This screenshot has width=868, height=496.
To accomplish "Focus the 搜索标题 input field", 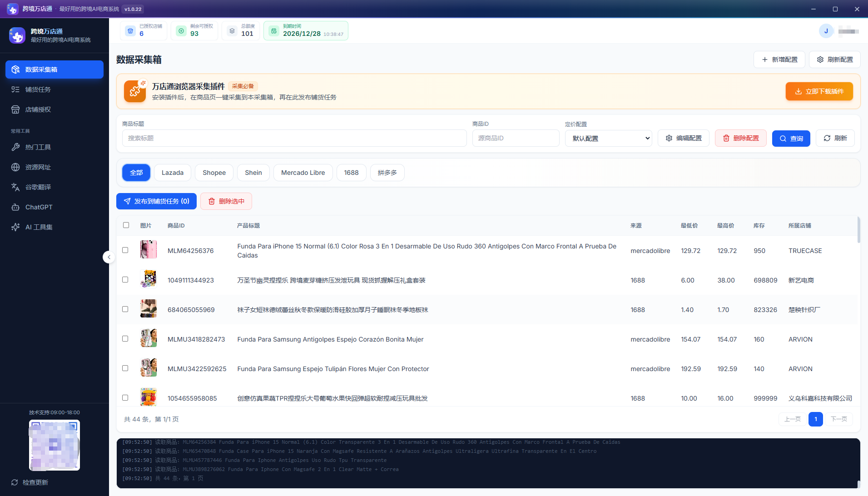I will (x=294, y=138).
